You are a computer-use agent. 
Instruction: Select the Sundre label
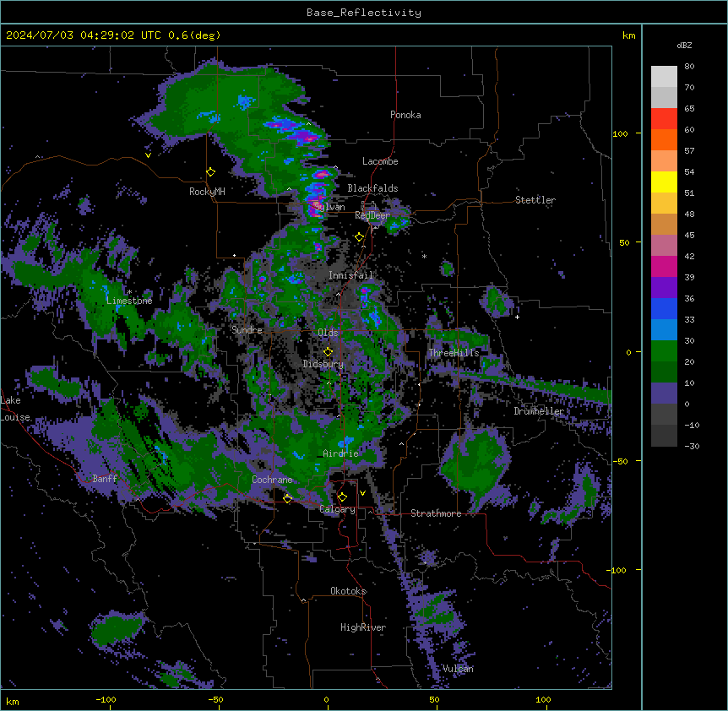point(247,330)
